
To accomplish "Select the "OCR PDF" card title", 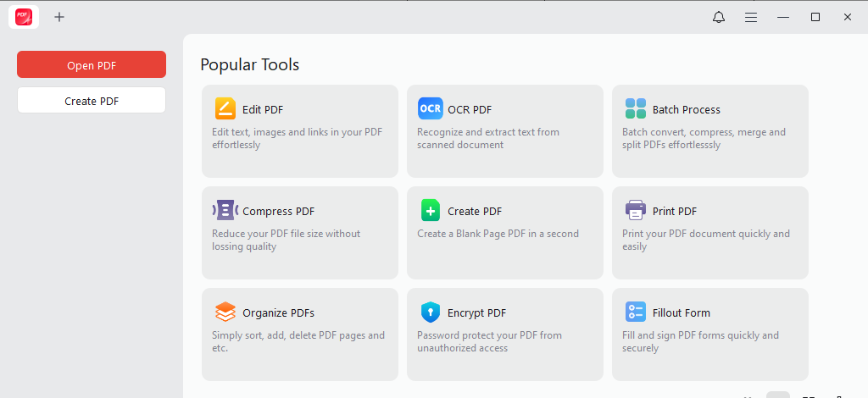I will (x=470, y=109).
